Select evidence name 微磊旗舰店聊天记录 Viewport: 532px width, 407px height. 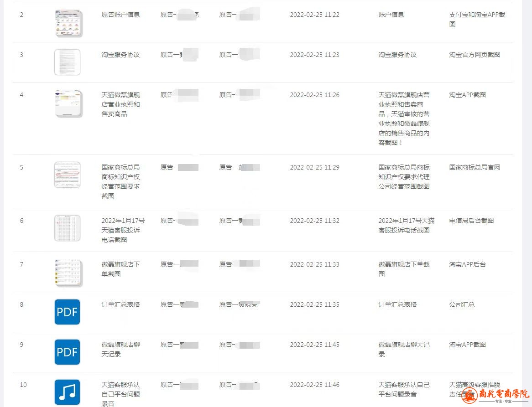pyautogui.click(x=120, y=350)
